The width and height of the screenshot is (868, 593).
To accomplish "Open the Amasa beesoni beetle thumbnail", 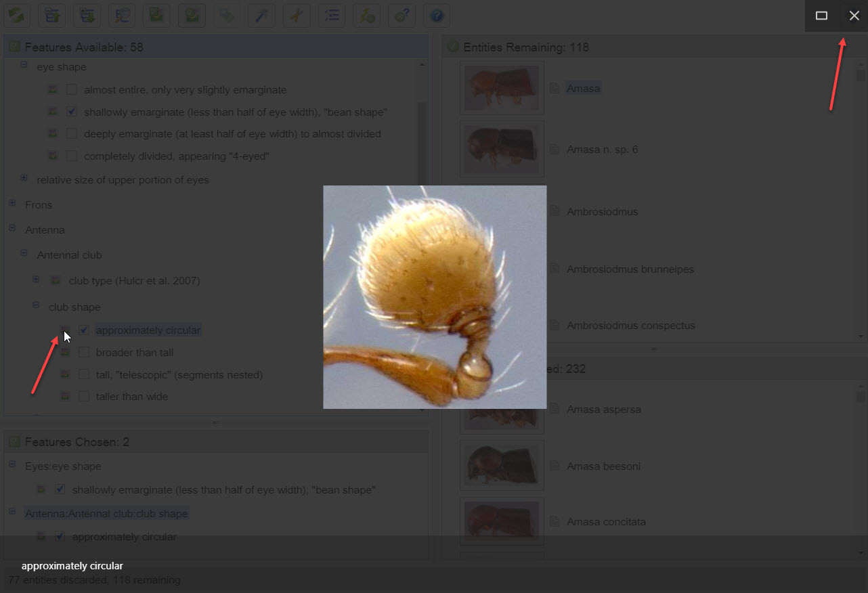I will point(502,466).
